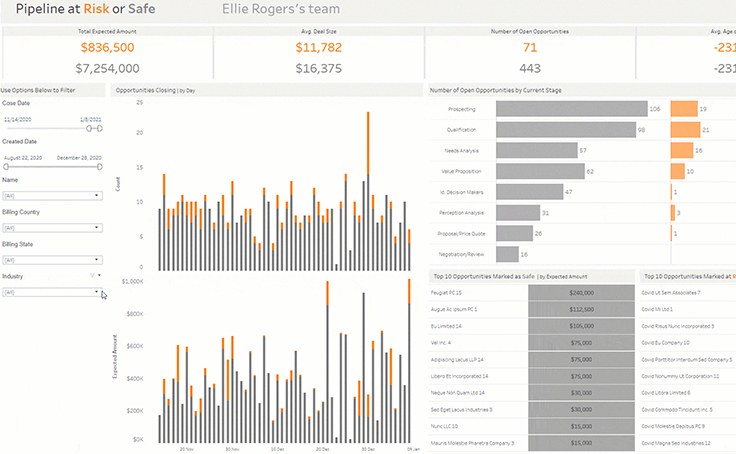
Task: Click the Close Date start value 11/14/2020
Action: (19, 119)
